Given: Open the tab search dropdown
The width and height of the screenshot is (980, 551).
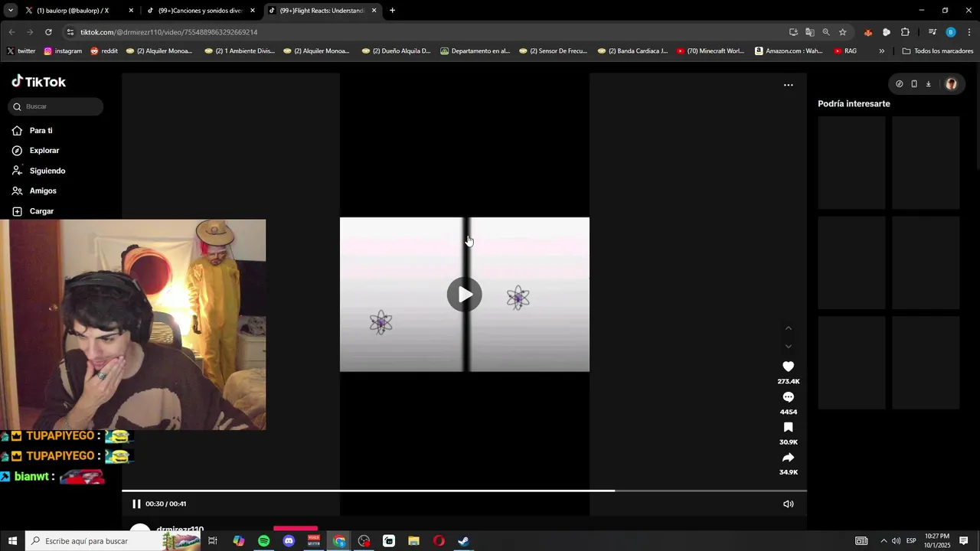Looking at the screenshot, I should click(10, 11).
